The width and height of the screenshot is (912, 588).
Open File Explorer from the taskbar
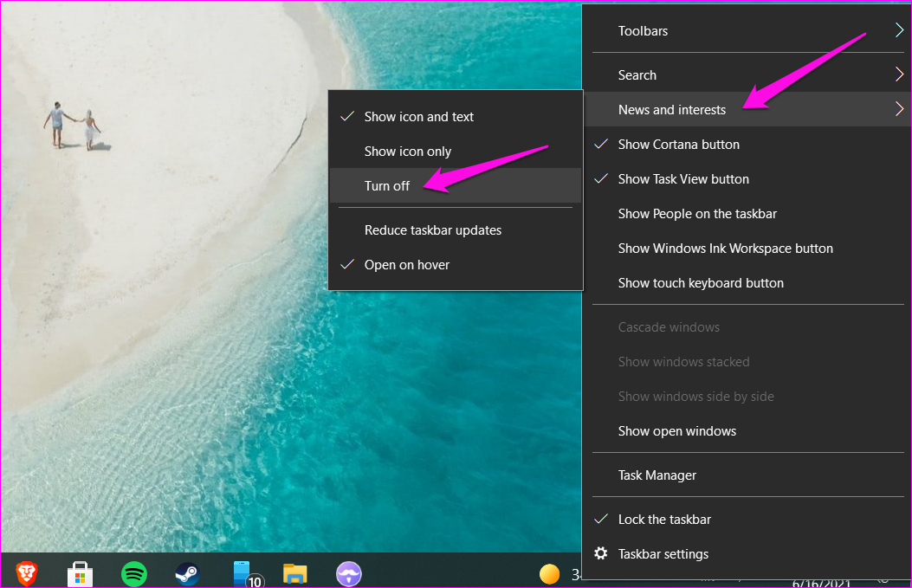[294, 573]
